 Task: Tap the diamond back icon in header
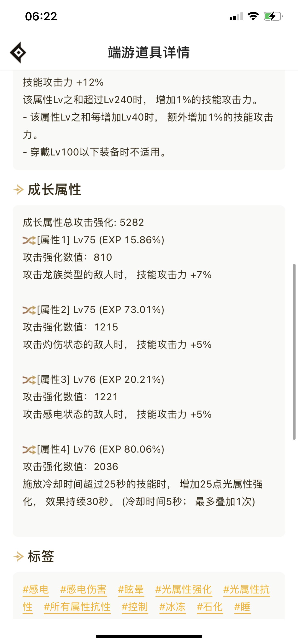tap(18, 52)
